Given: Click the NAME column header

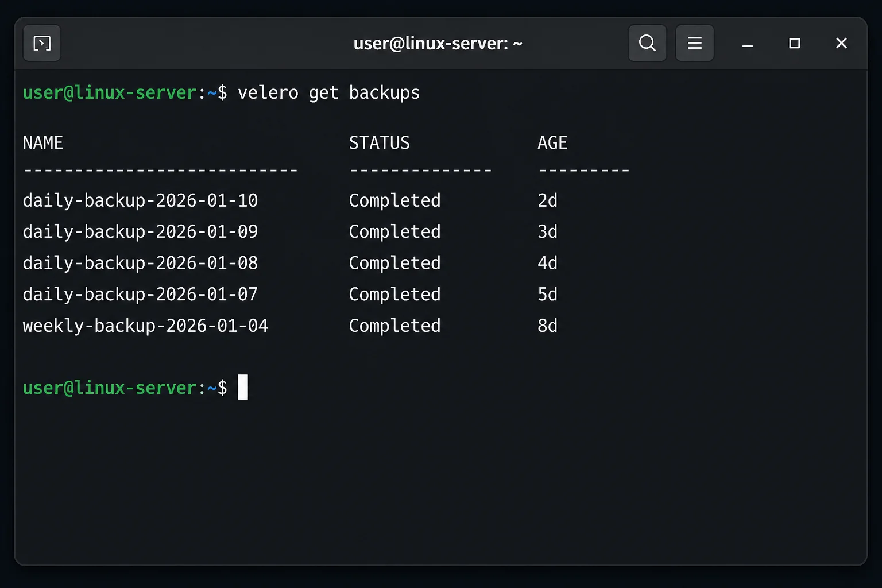Looking at the screenshot, I should pyautogui.click(x=43, y=142).
